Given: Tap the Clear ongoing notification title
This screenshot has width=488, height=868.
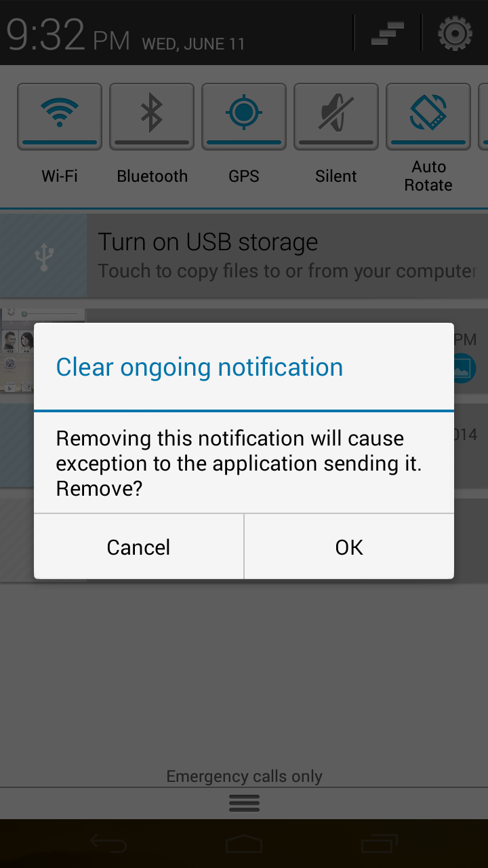Looking at the screenshot, I should (199, 367).
